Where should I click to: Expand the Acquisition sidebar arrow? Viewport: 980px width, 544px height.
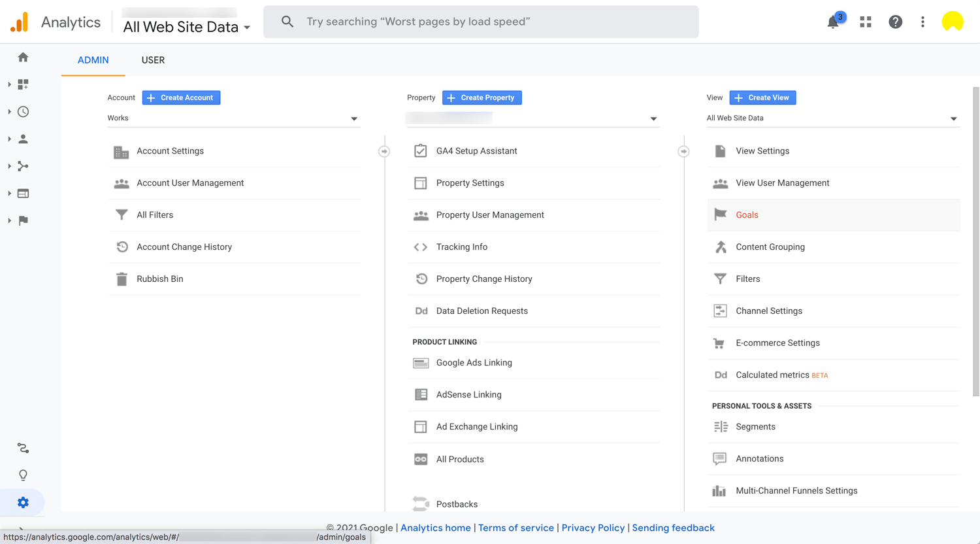point(9,166)
